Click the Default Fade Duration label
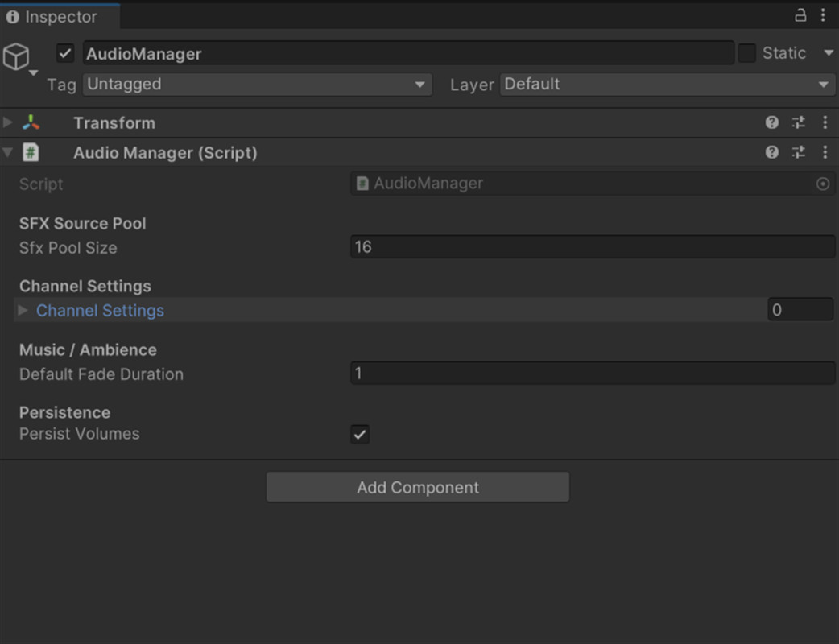 [x=101, y=374]
